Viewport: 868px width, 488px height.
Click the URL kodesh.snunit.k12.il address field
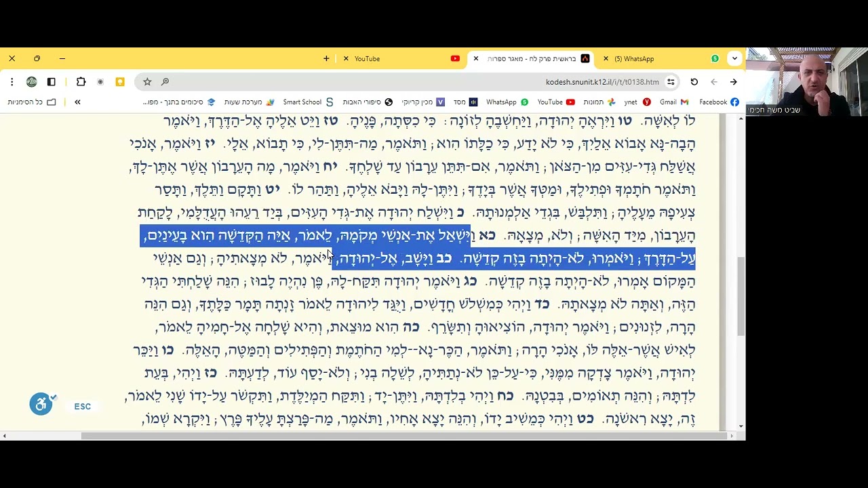602,82
